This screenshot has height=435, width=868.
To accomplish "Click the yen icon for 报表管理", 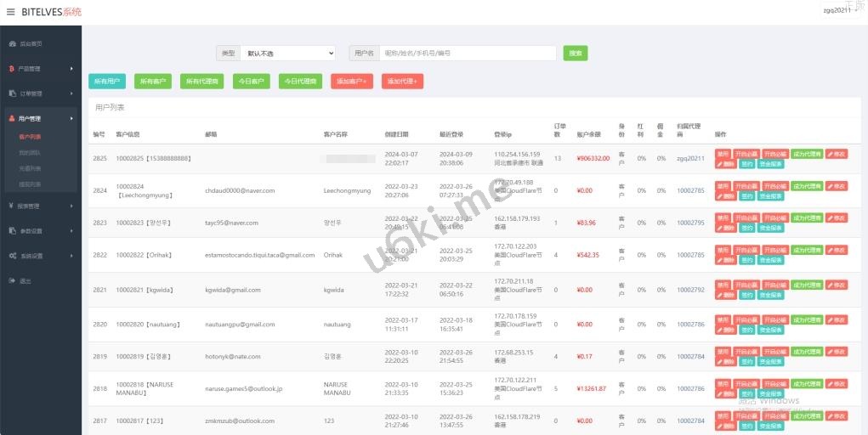I will [x=12, y=206].
